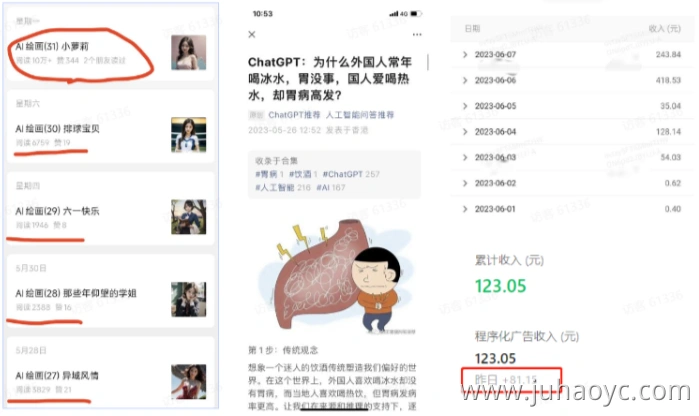699x416 pixels.
Task: Expand the 2023-06-07 income row
Action: (x=572, y=54)
